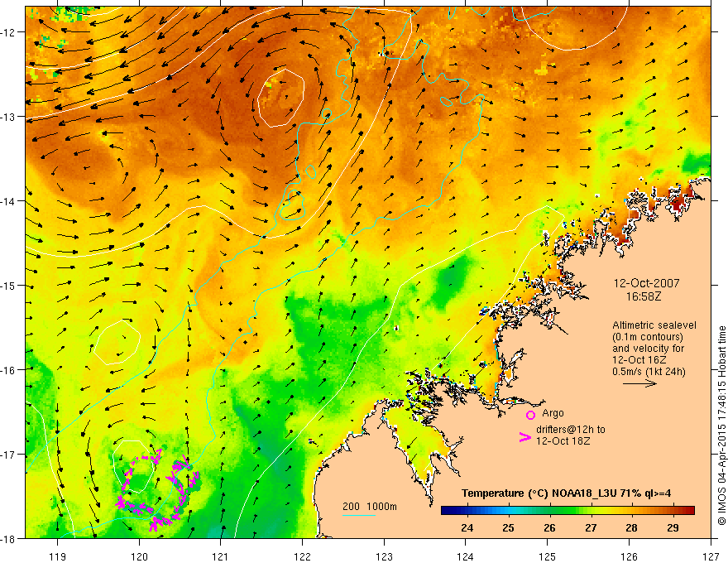
Task: Click the '-17' latitude axis label
Action: pos(9,454)
